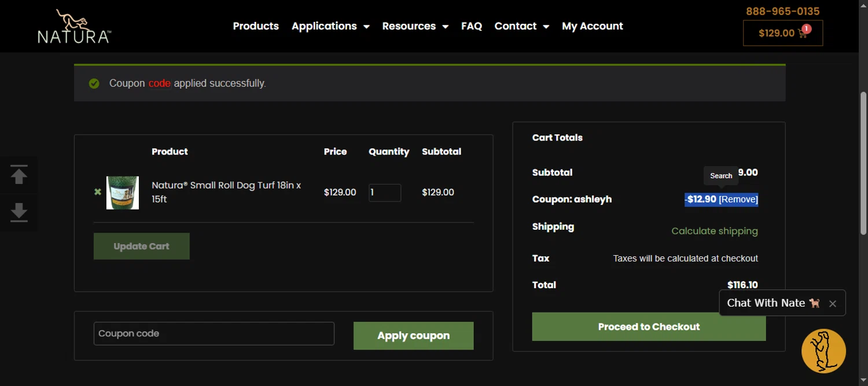The image size is (868, 386).
Task: Click the Product column header
Action: tap(170, 152)
